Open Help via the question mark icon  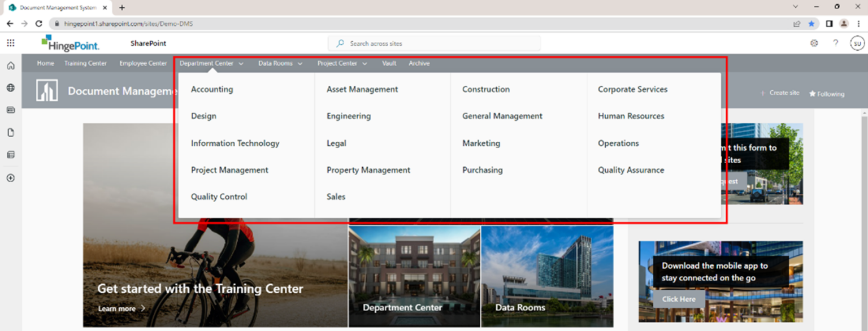835,42
